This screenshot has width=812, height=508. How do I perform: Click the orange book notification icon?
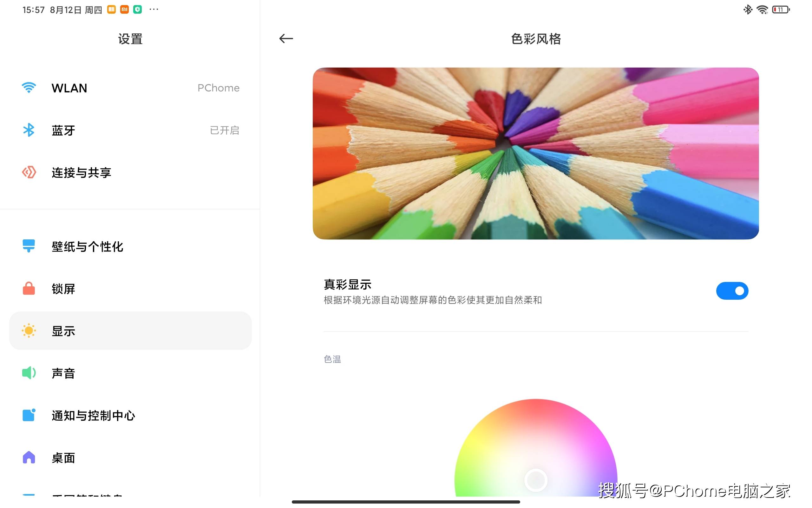click(x=111, y=10)
